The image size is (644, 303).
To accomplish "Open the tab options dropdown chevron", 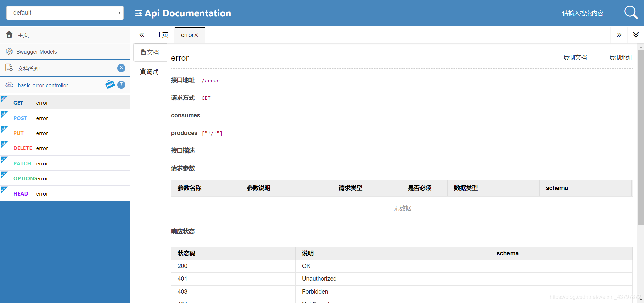I will (x=636, y=35).
